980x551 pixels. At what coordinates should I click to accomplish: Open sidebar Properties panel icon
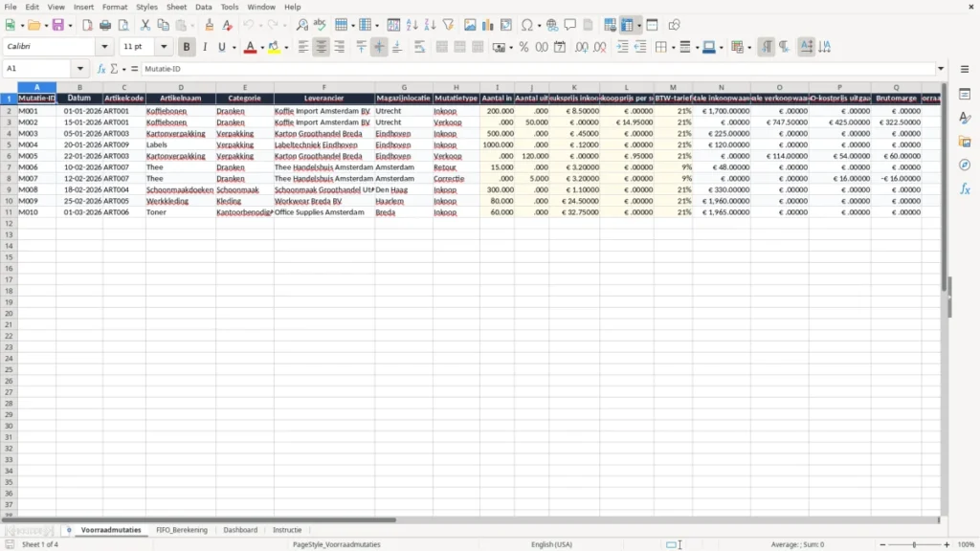tap(965, 95)
